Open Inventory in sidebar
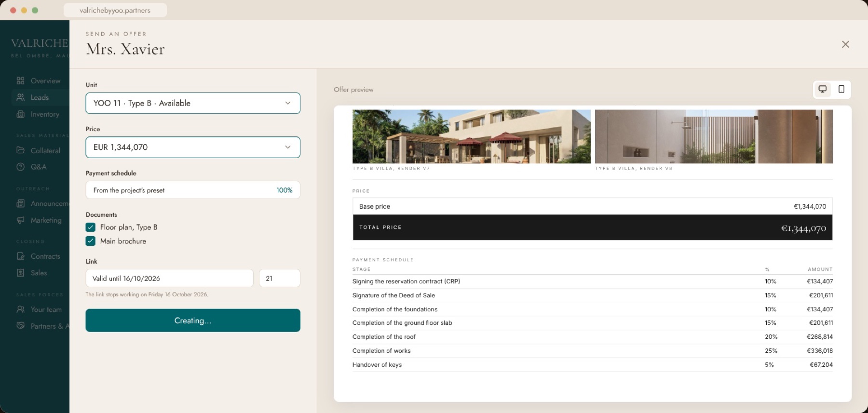Screen dimensions: 868x413 40,114
